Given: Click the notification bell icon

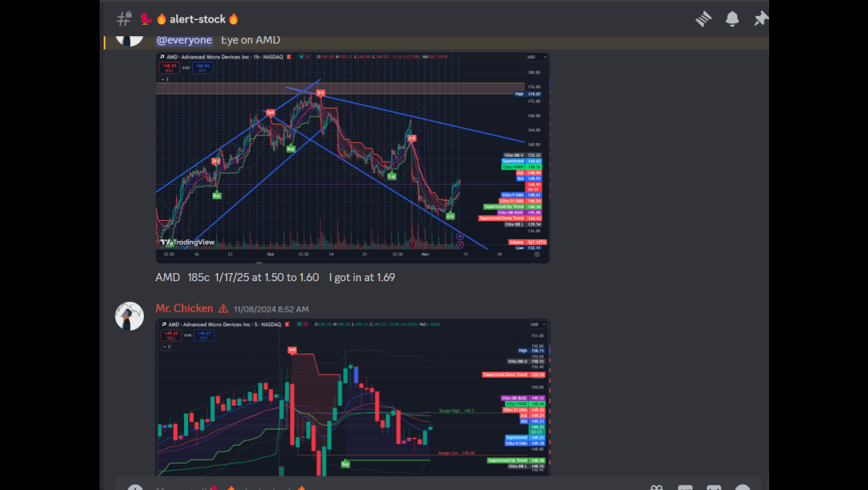Looking at the screenshot, I should 732,18.
